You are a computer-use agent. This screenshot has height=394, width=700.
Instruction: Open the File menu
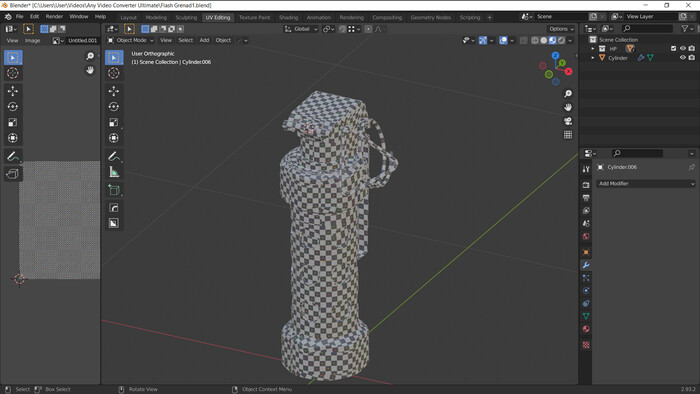tap(20, 17)
